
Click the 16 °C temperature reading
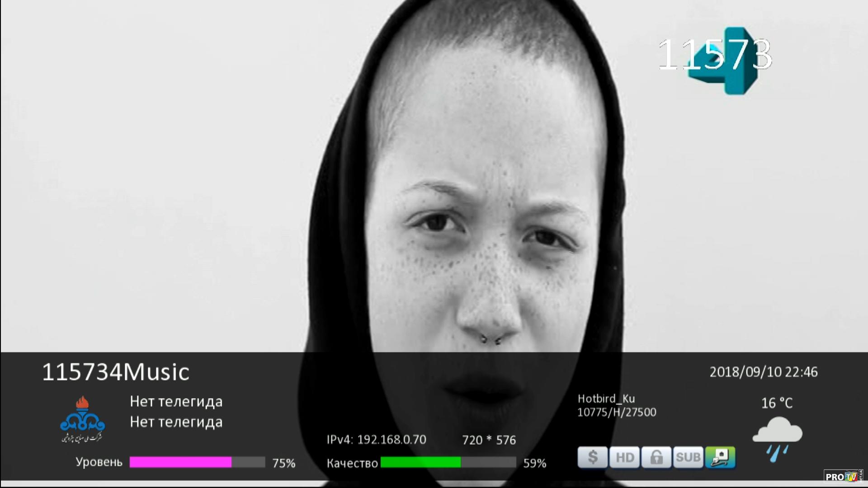point(777,403)
